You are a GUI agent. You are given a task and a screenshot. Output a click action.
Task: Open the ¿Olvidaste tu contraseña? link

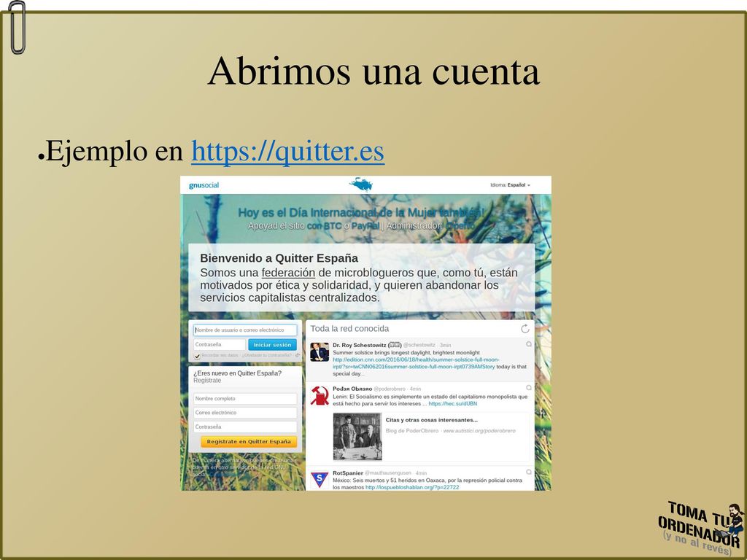coord(266,355)
